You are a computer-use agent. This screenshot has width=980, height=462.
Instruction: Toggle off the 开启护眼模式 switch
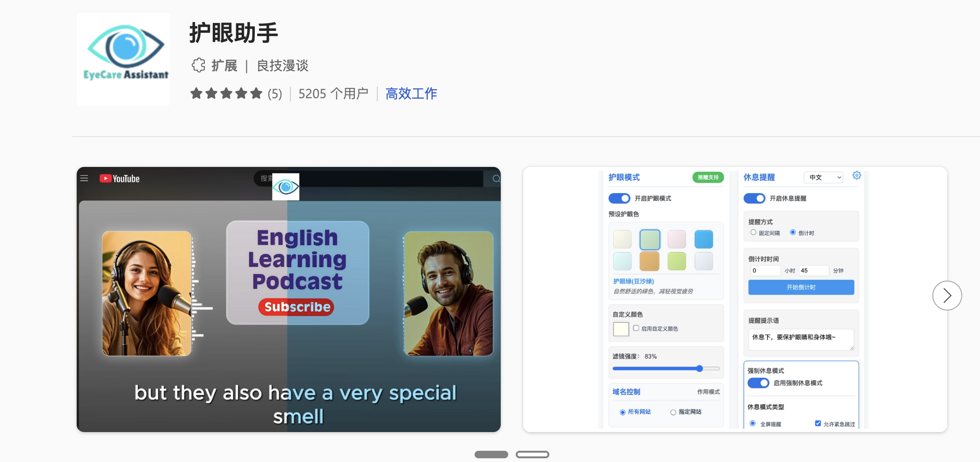pyautogui.click(x=620, y=198)
